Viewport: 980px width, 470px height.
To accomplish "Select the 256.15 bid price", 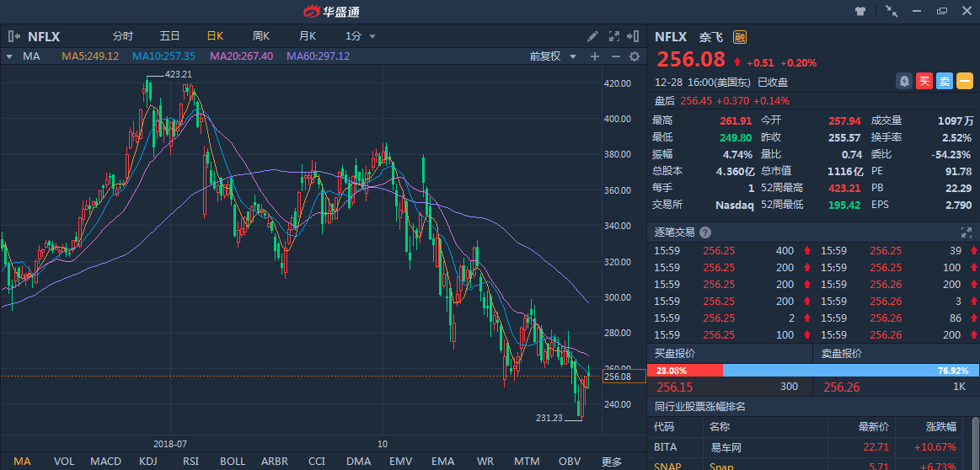I will [x=674, y=387].
